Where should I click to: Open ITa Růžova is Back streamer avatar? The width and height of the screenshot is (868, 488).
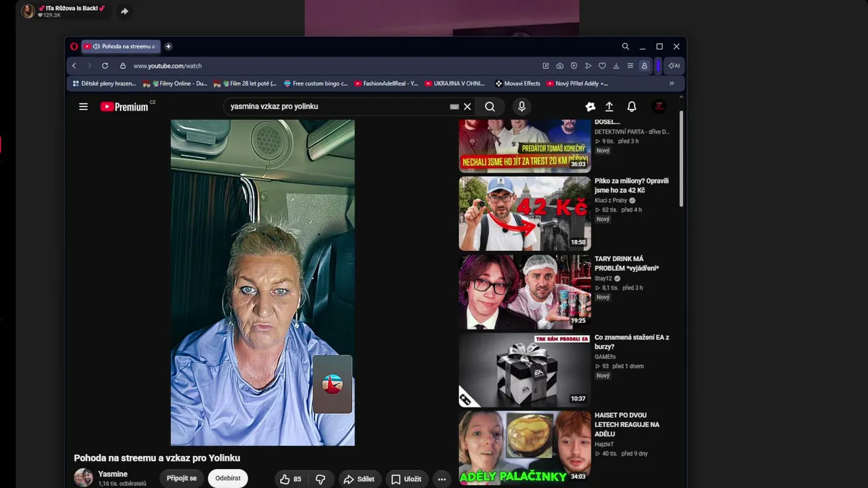pos(28,11)
